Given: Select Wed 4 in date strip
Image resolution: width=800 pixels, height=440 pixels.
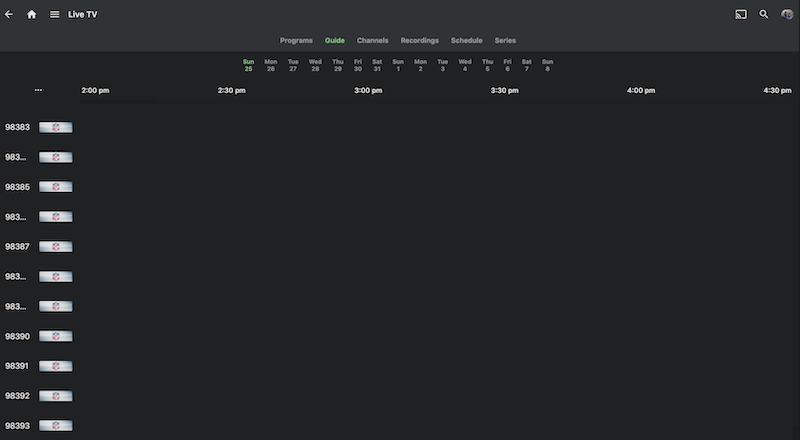Looking at the screenshot, I should (465, 65).
